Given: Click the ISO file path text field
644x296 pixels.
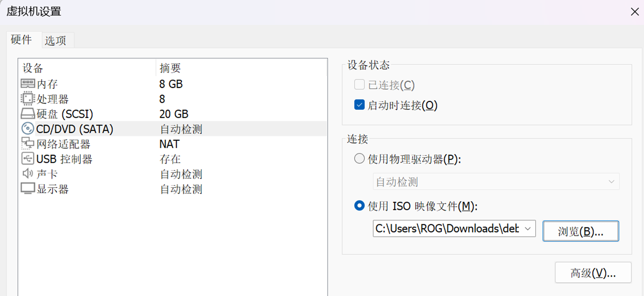Looking at the screenshot, I should click(447, 229).
